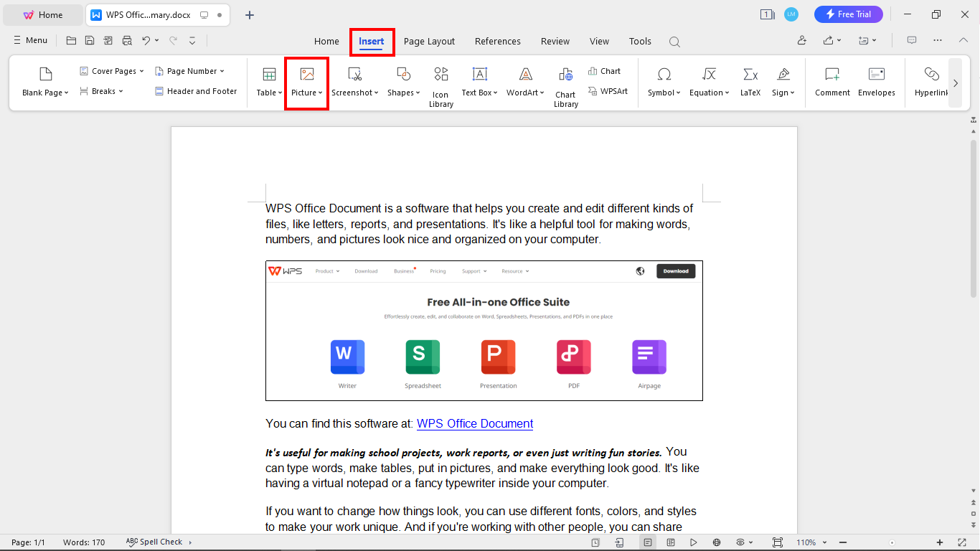Screen dimensions: 980x551
Task: Click the Save icon
Action: click(x=90, y=41)
